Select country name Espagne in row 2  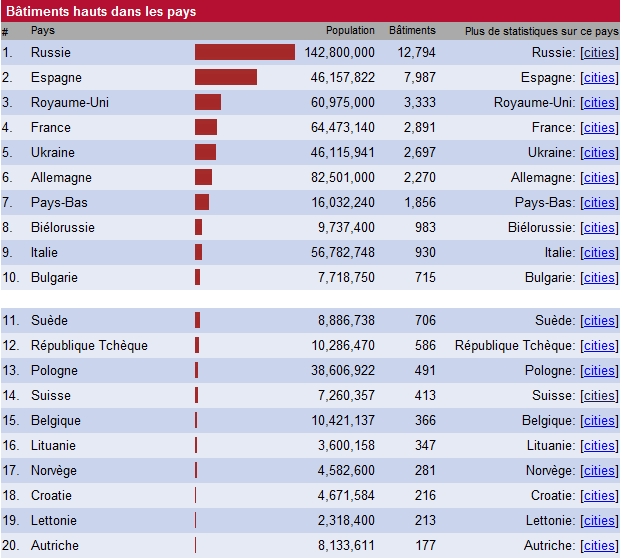tap(56, 77)
